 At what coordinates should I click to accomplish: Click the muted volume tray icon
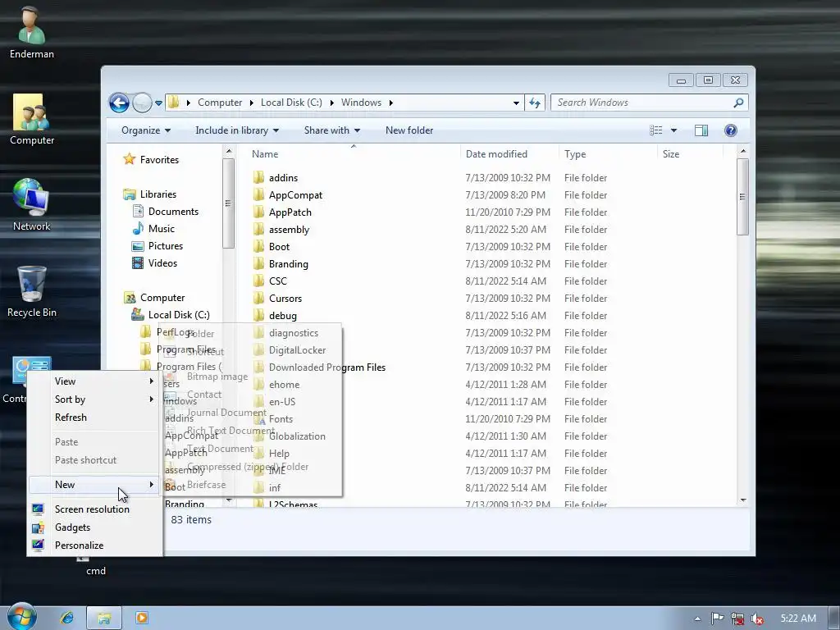click(757, 619)
